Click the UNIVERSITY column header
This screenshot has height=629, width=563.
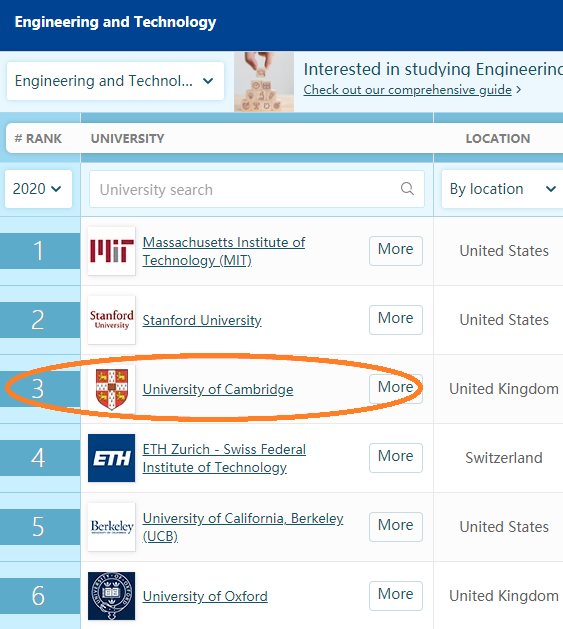tap(128, 138)
